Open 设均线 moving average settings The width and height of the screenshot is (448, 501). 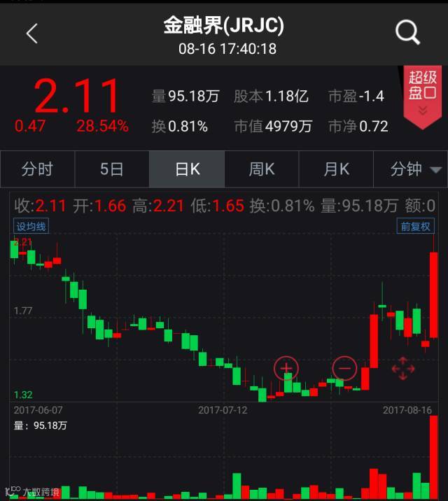31,226
